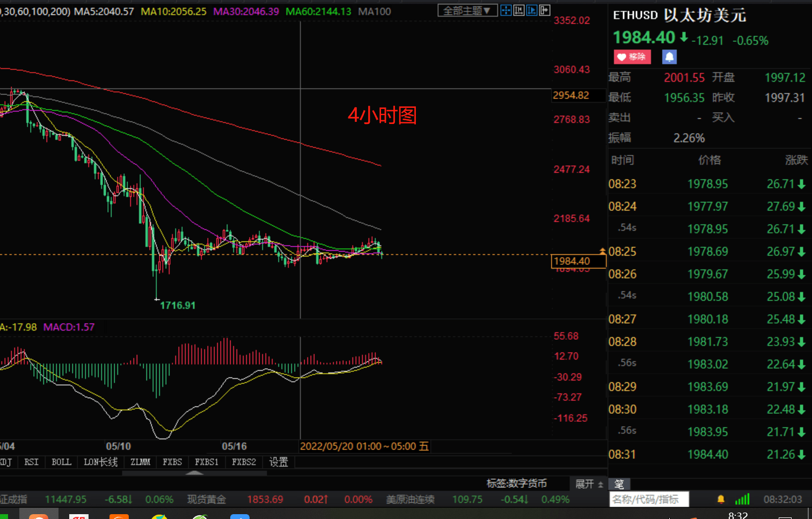Switch to the BOLL indicator tab

[x=61, y=462]
